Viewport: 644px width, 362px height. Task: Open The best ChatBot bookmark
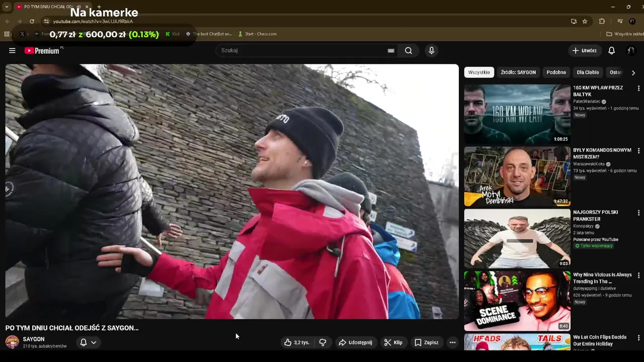pos(209,34)
